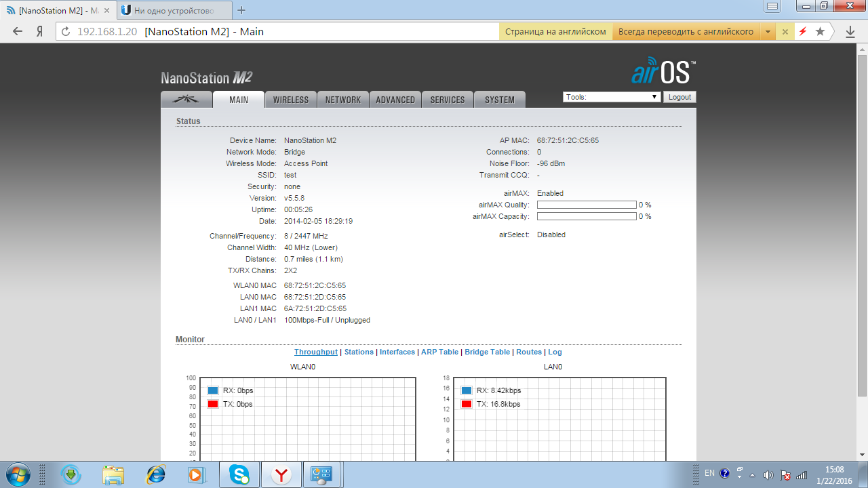Screen dimensions: 868x488
Task: Open the control panel taskbar item
Action: click(x=321, y=474)
